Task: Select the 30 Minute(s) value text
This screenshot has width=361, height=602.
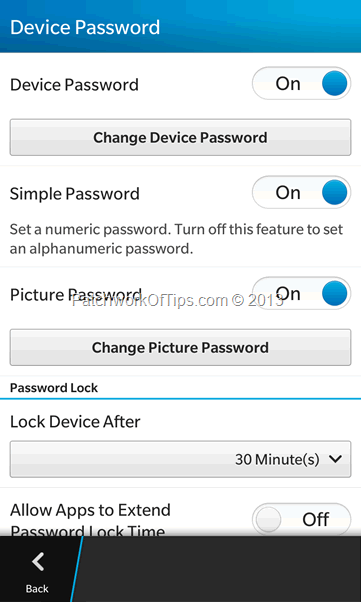Action: pos(277,459)
